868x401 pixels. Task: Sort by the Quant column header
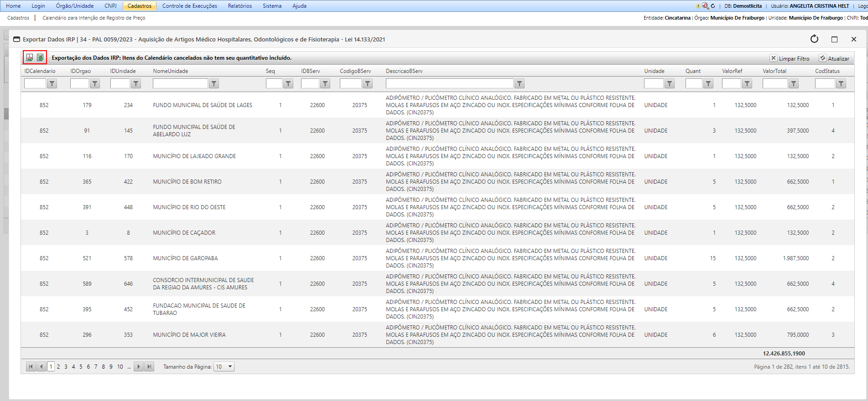(x=693, y=71)
